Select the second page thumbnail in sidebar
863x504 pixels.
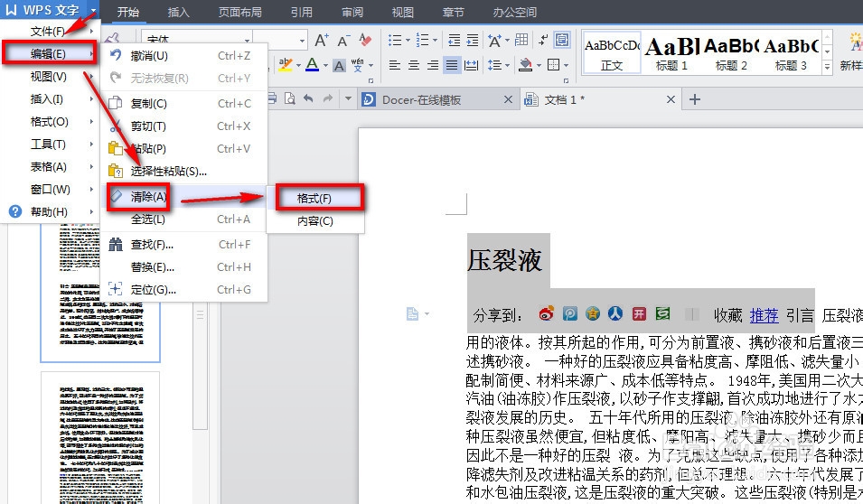coord(100,437)
